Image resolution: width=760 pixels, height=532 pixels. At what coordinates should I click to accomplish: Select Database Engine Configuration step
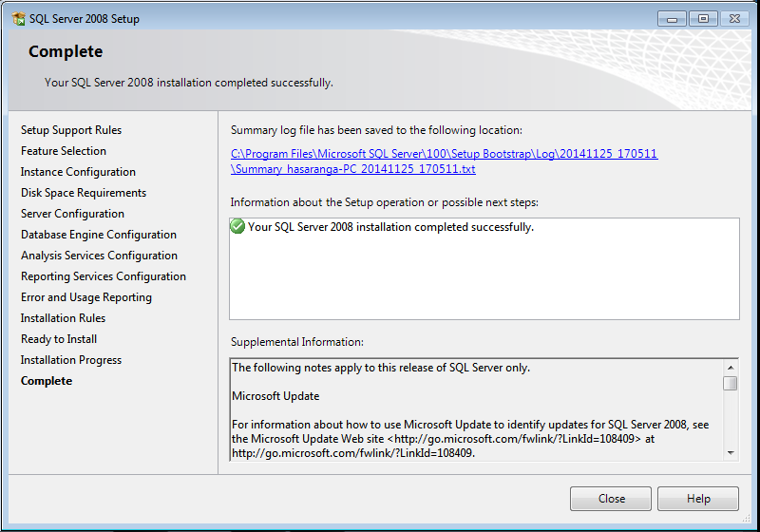pyautogui.click(x=99, y=234)
